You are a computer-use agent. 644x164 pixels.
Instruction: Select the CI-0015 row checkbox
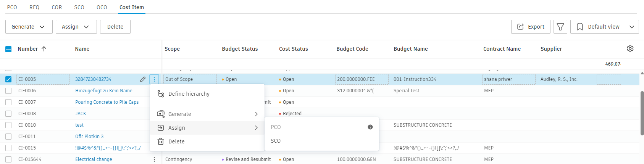tap(8, 148)
